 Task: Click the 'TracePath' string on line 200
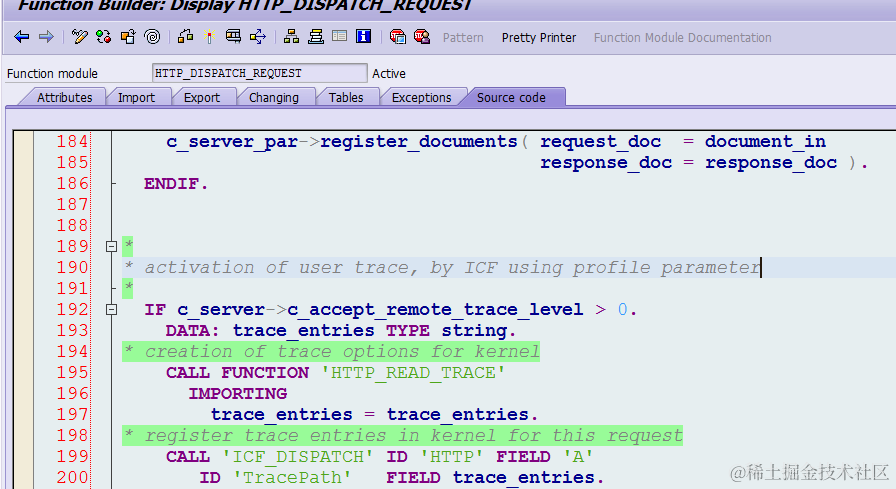point(292,477)
